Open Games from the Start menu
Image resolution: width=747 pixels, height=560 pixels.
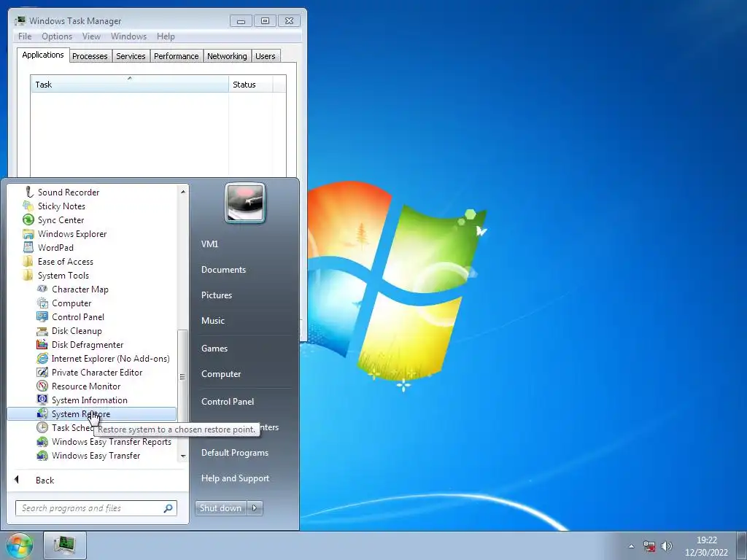tap(214, 348)
